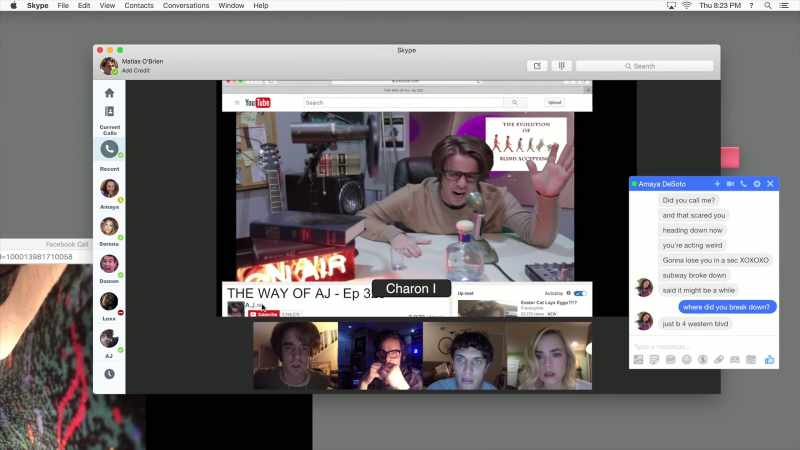
Task: Click the Facebook Call window title
Action: pyautogui.click(x=67, y=244)
